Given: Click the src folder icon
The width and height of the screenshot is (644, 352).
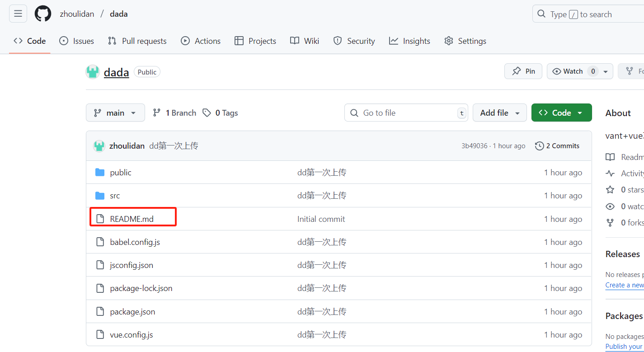Looking at the screenshot, I should [100, 195].
